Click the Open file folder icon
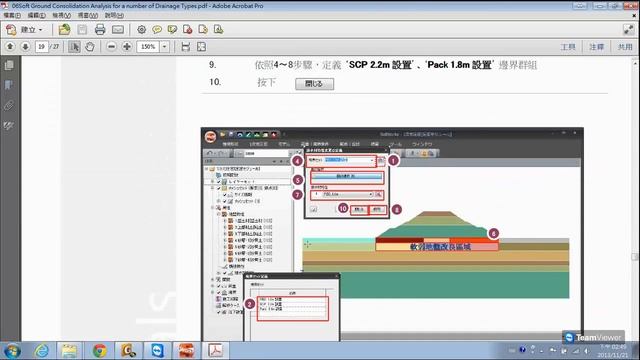 pyautogui.click(x=64, y=29)
